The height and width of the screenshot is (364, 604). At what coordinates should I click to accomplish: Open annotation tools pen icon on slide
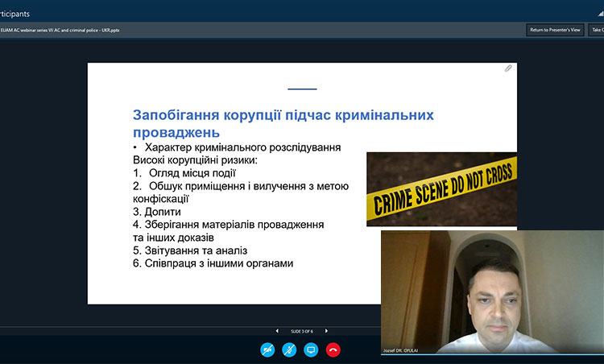point(508,68)
